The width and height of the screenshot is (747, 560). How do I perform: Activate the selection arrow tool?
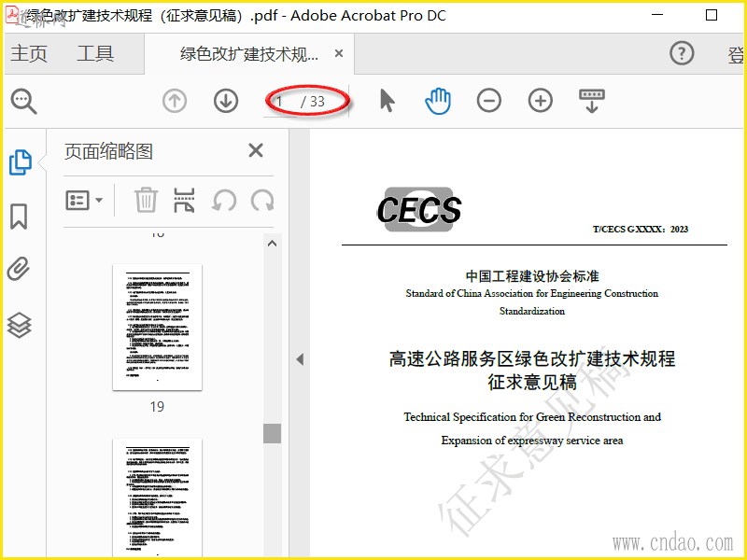[x=388, y=101]
